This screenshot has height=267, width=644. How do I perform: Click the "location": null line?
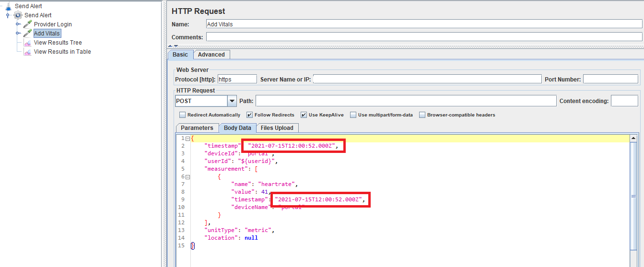pyautogui.click(x=231, y=238)
